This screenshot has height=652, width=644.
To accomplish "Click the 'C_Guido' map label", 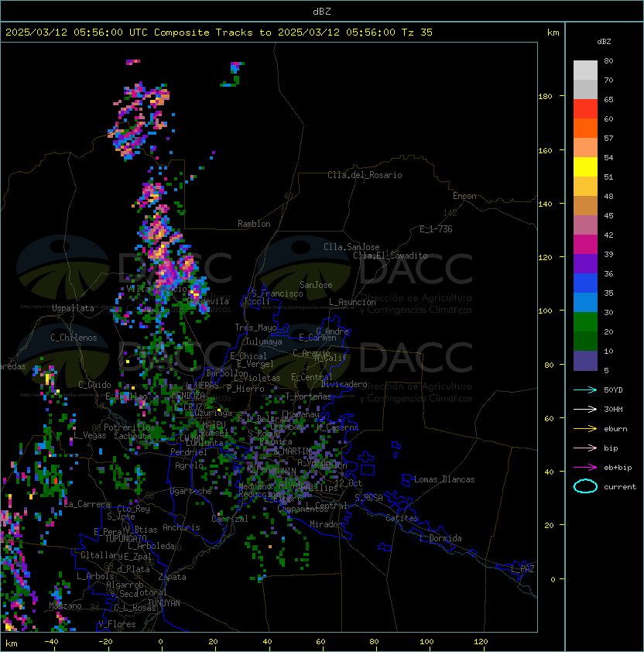I will (x=94, y=385).
